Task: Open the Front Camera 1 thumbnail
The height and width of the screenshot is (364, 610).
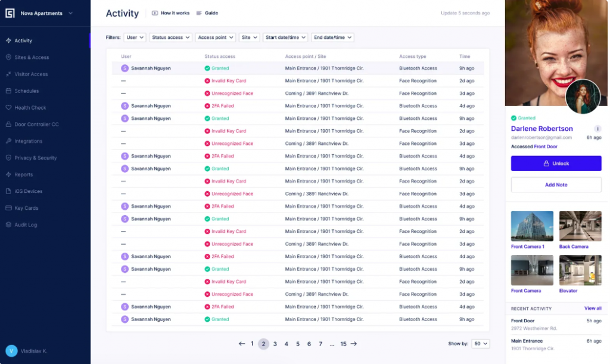Action: click(x=532, y=226)
